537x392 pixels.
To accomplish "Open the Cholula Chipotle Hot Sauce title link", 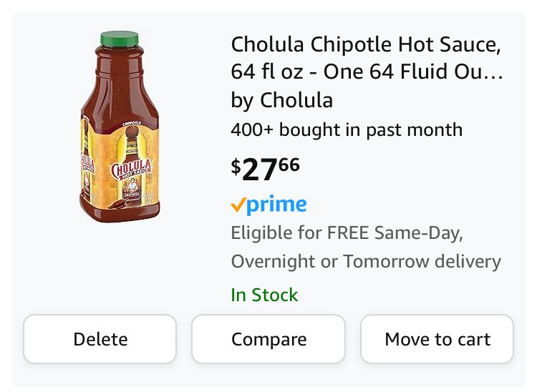I will point(366,44).
